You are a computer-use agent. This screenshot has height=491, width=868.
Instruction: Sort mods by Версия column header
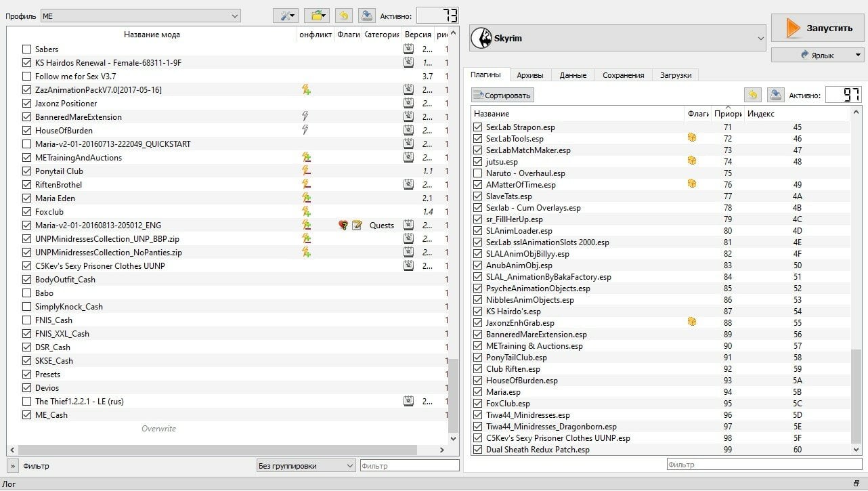coord(418,35)
